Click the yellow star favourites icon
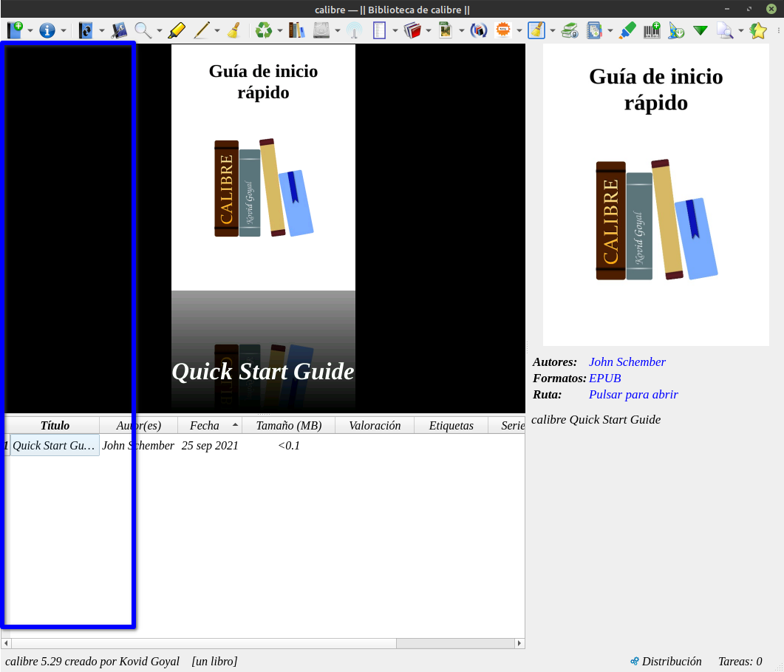 (758, 30)
